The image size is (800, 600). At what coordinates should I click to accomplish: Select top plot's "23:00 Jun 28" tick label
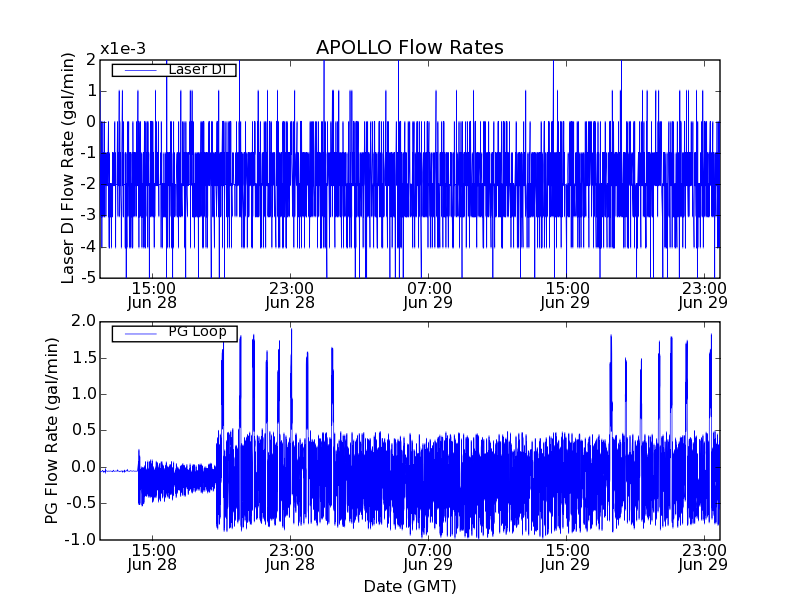point(291,294)
